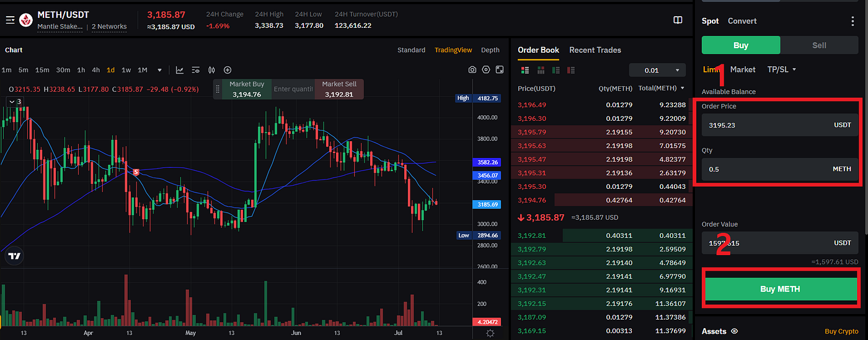Switch to Convert tab
Viewport: 868px width, 340px height.
pos(742,20)
